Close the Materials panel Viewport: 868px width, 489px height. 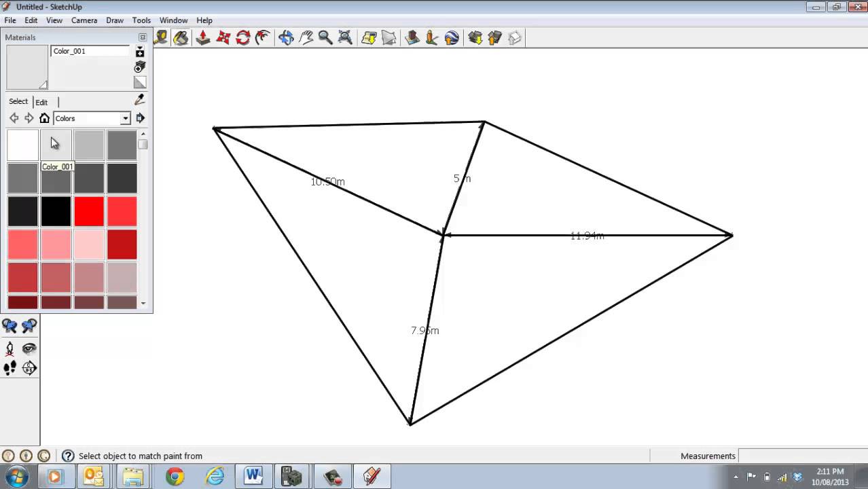click(143, 37)
